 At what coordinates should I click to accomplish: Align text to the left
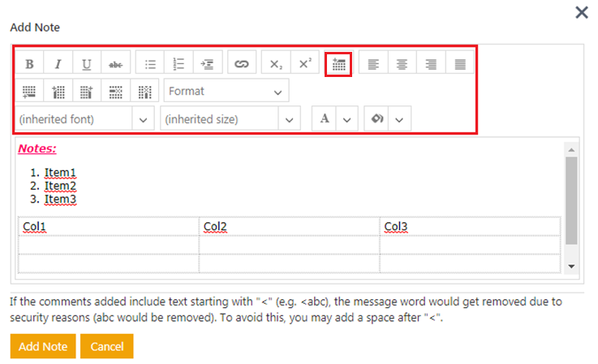(373, 63)
